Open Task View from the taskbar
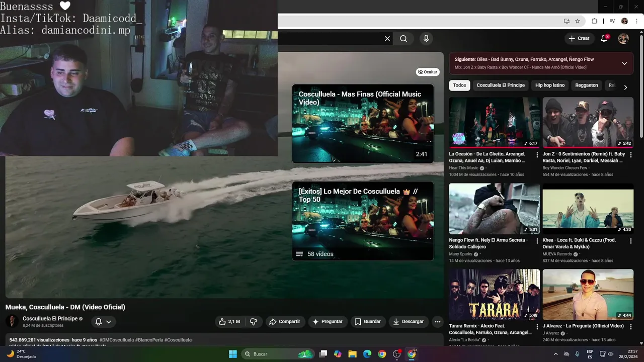 tap(323, 354)
